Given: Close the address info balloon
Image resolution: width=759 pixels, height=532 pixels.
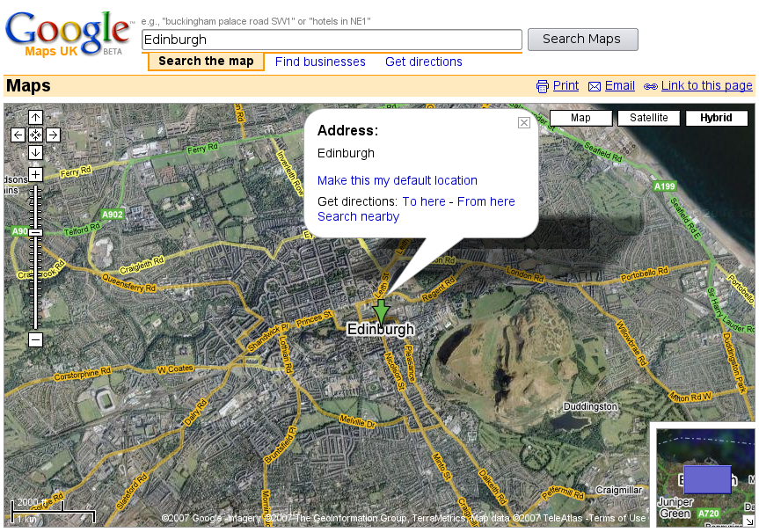Looking at the screenshot, I should pos(524,123).
